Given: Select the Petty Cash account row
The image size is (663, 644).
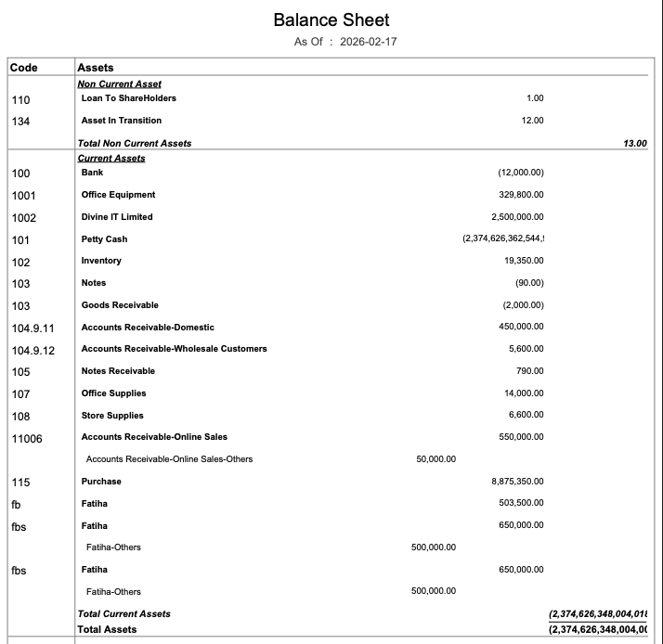Looking at the screenshot, I should [x=104, y=239].
